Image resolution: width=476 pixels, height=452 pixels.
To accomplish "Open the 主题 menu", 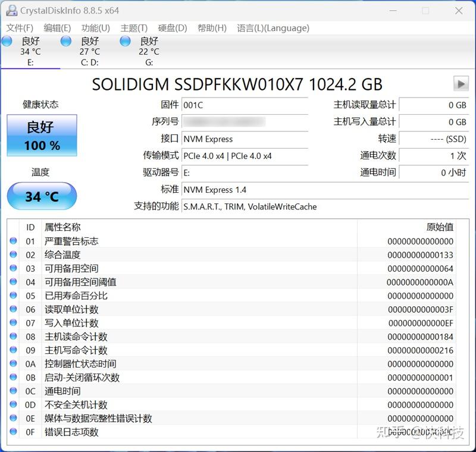I will click(133, 28).
